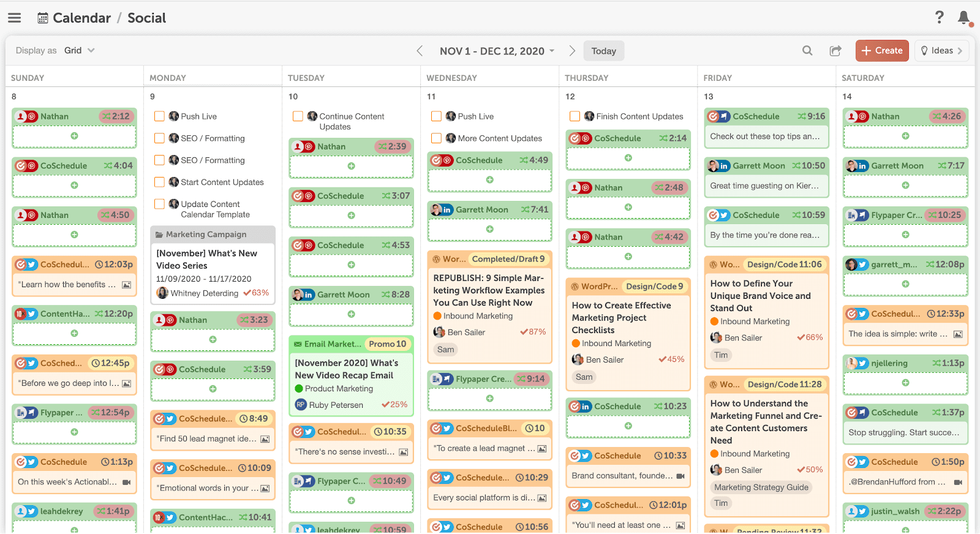Add content to Wednesday Garrett Moon 7:41 slot
This screenshot has width=980, height=534.
[x=489, y=229]
